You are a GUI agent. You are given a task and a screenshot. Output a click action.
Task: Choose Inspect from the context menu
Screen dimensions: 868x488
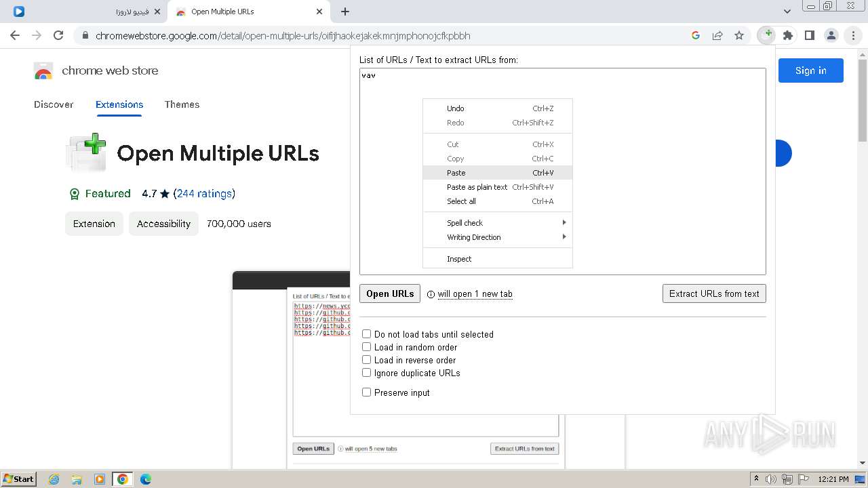click(x=498, y=259)
